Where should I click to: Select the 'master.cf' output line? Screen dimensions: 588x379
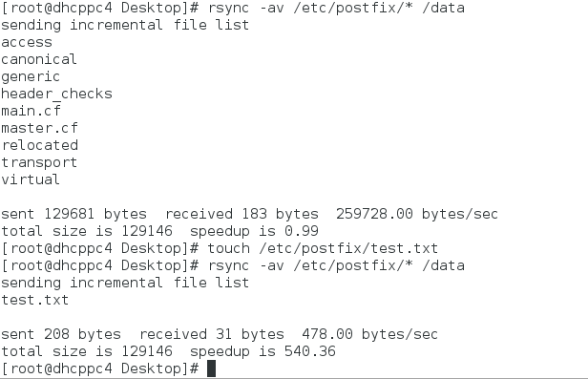(x=40, y=128)
